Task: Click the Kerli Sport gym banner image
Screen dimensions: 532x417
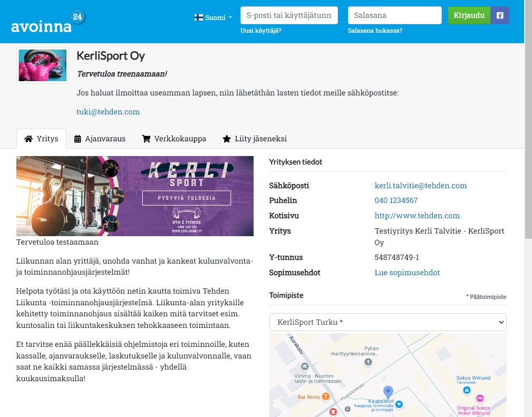Action: (x=135, y=196)
